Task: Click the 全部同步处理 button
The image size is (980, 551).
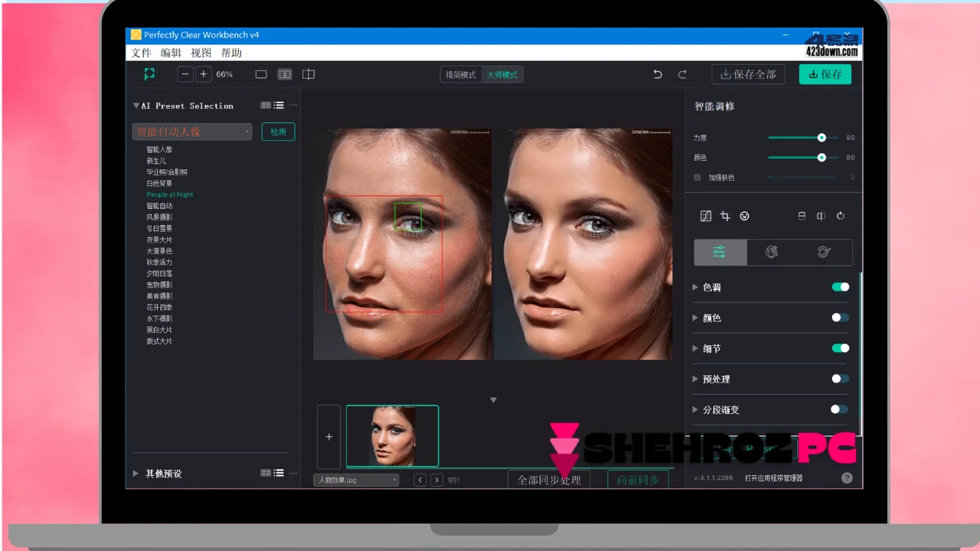Action: tap(549, 480)
